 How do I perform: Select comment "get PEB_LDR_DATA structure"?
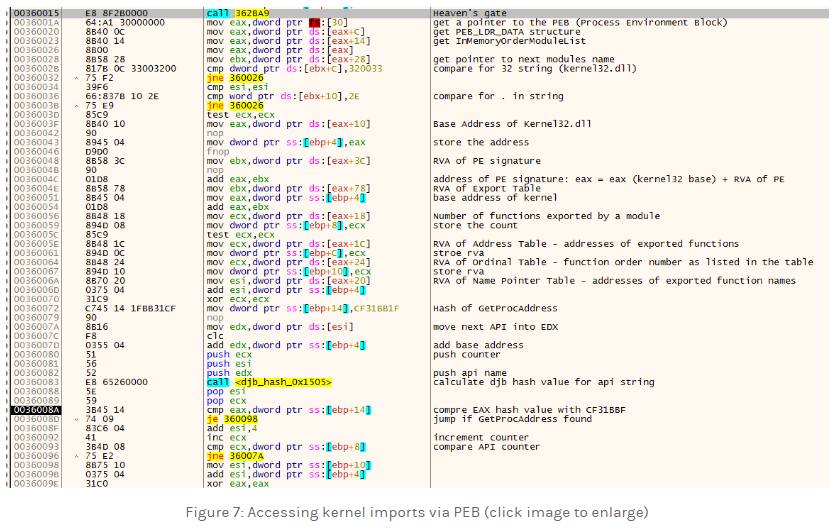tap(507, 31)
